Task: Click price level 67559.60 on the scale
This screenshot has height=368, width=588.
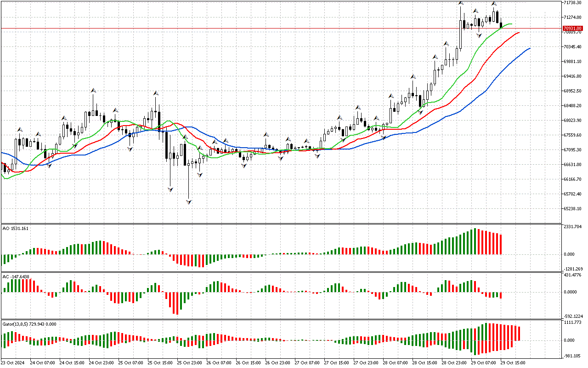Action: [573, 135]
